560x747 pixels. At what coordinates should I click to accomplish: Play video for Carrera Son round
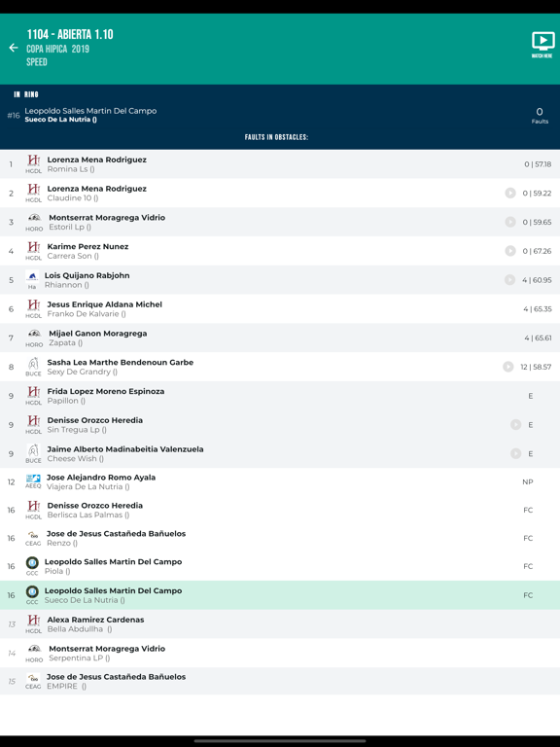coord(510,251)
